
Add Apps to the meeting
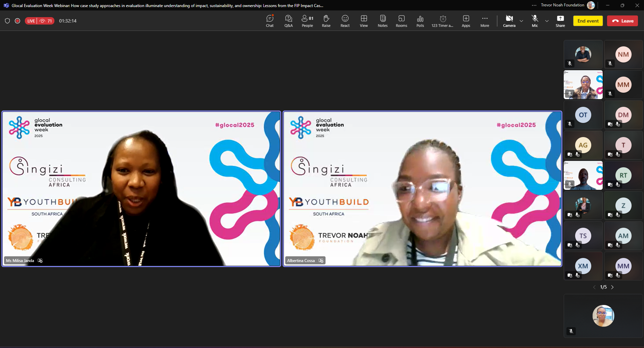[466, 21]
